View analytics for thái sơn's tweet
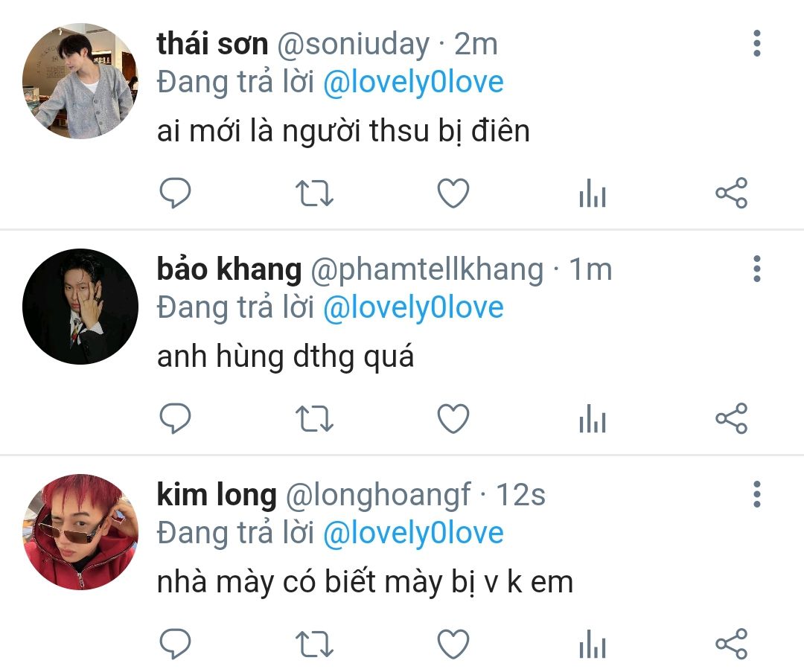 (592, 194)
